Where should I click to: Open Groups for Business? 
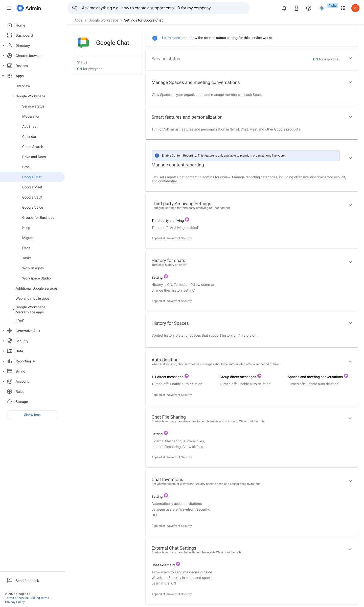click(38, 218)
